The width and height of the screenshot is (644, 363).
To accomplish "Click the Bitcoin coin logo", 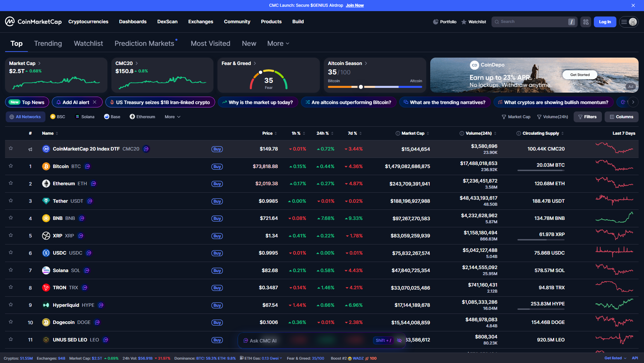I will [x=46, y=166].
